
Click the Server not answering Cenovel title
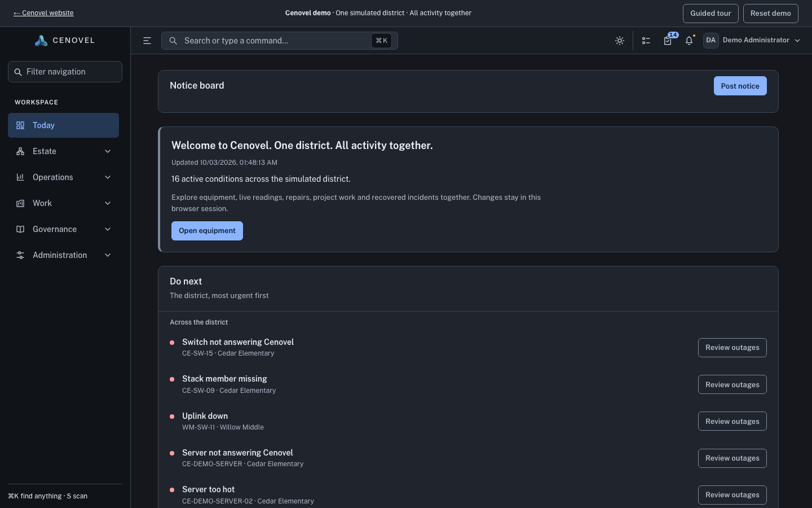pos(237,453)
